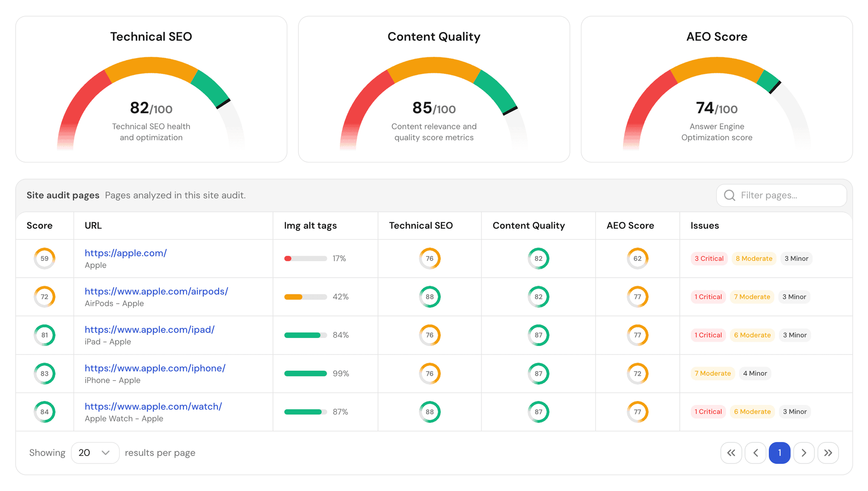This screenshot has width=868, height=491.
Task: Click the AEO Score column header
Action: coord(630,226)
